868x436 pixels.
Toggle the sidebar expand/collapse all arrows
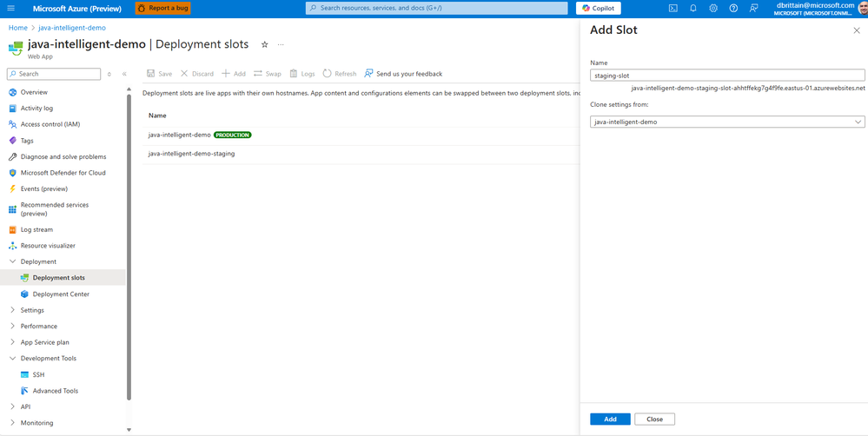(x=109, y=74)
